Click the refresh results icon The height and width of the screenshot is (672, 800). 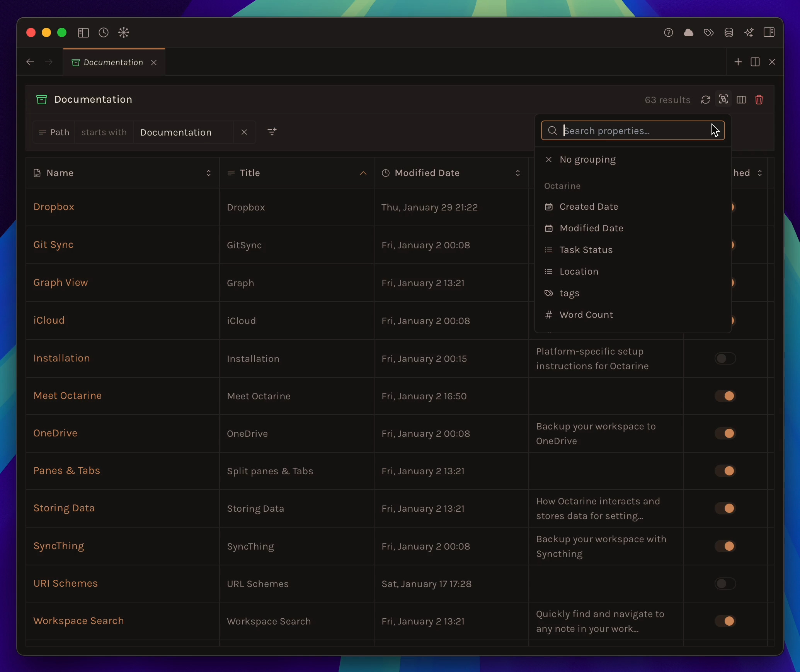pyautogui.click(x=705, y=100)
